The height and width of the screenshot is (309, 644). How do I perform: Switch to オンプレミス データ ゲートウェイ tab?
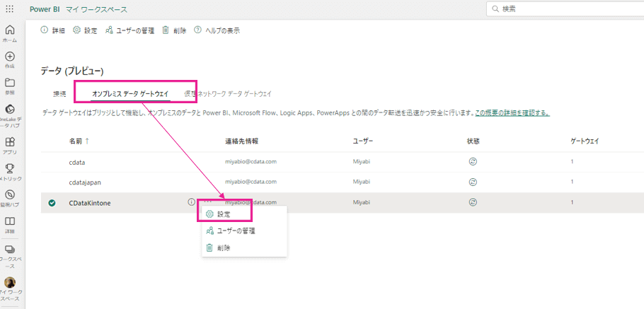(x=130, y=94)
